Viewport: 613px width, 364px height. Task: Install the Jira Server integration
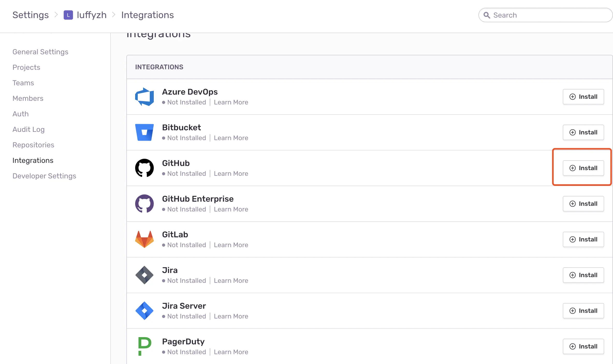tap(583, 311)
